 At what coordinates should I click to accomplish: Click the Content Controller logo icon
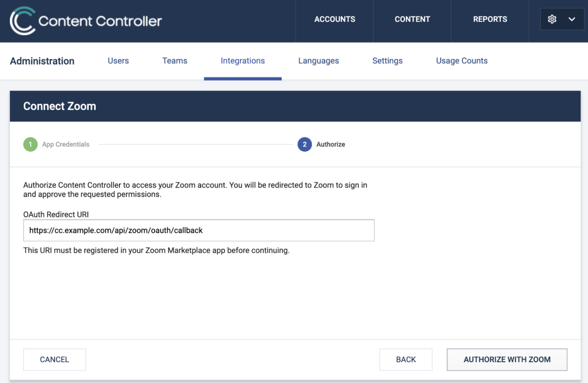coord(22,21)
